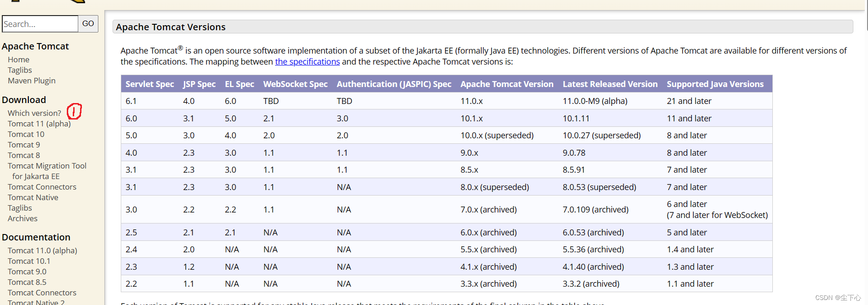Image resolution: width=868 pixels, height=305 pixels.
Task: Click the Servlet Spec column header
Action: pos(150,84)
